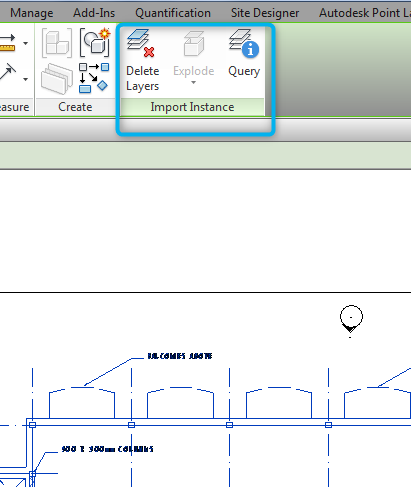The height and width of the screenshot is (487, 411).
Task: Open the Manage ribbon tab
Action: pos(32,13)
